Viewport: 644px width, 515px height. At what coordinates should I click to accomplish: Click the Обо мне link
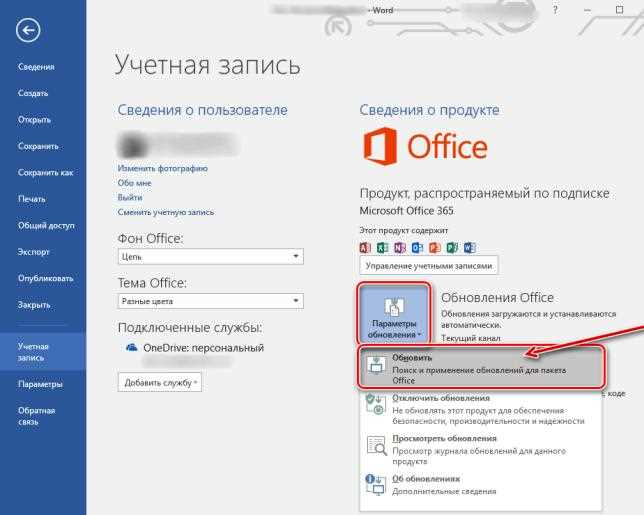(x=135, y=183)
